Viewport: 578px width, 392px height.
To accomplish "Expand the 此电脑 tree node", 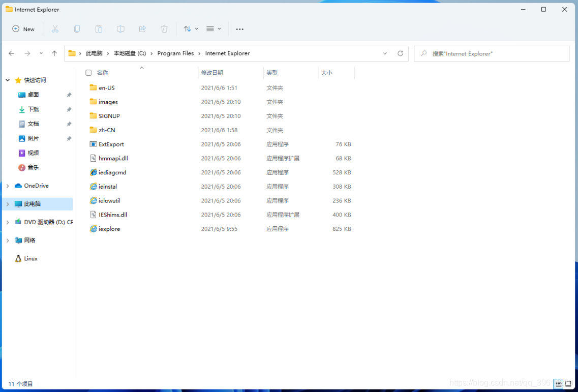I will coord(8,204).
